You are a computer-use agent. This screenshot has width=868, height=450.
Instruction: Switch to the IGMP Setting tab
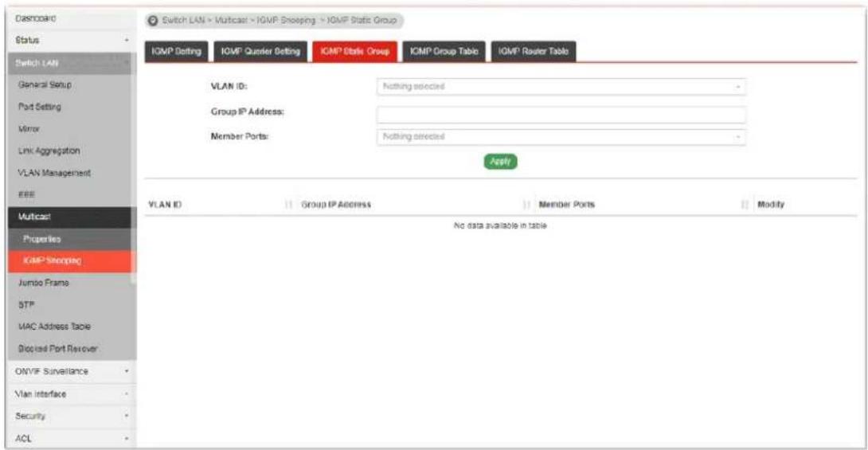[x=177, y=52]
